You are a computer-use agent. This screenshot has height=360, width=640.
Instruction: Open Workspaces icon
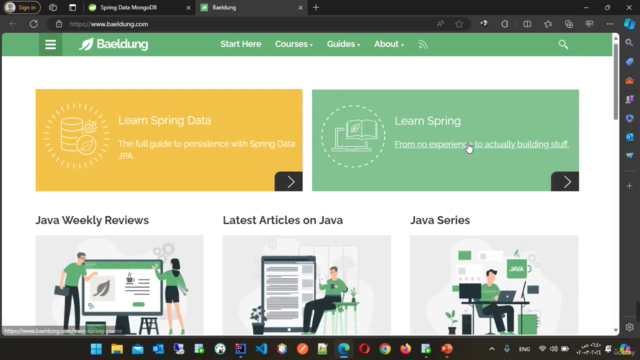(53, 7)
